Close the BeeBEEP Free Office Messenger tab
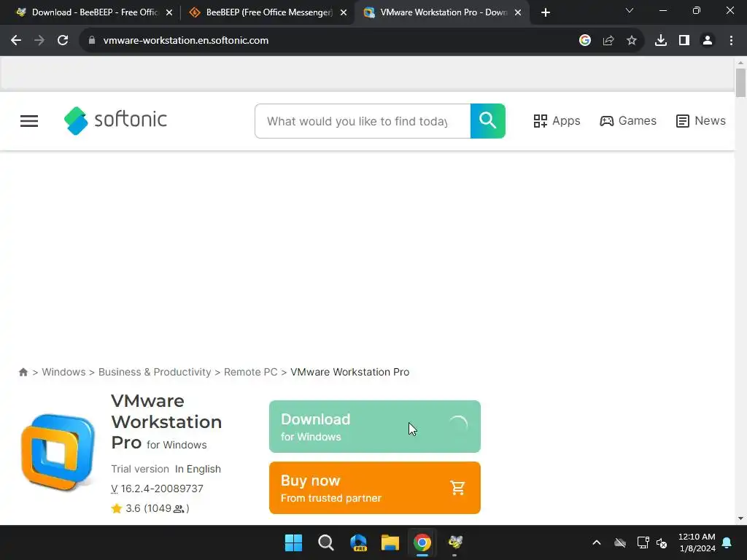747x560 pixels. tap(344, 12)
